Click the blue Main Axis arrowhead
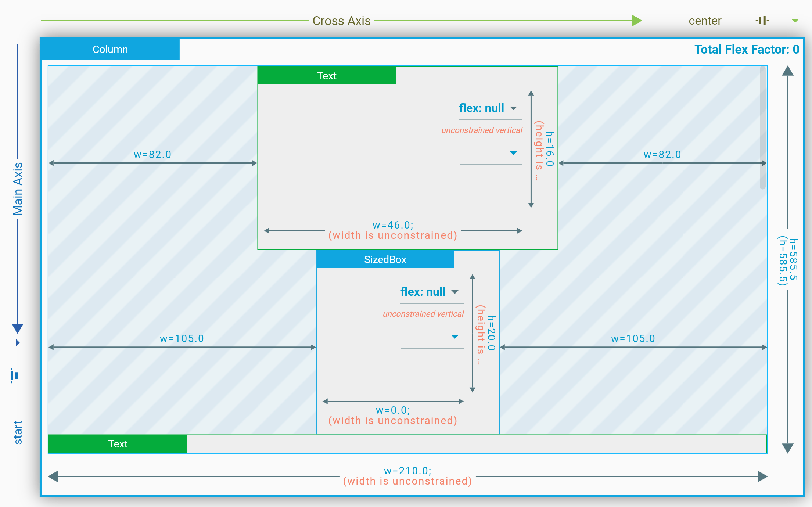Viewport: 812px width, 507px height. point(18,328)
